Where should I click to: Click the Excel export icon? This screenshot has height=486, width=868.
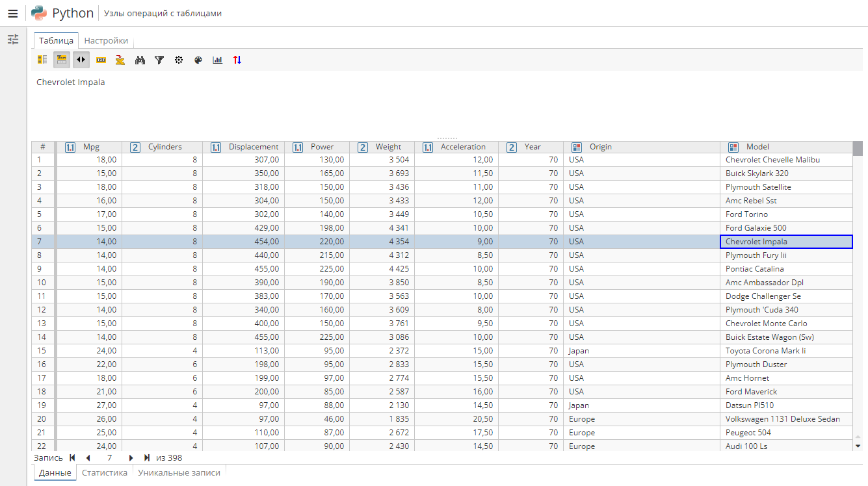tap(120, 60)
